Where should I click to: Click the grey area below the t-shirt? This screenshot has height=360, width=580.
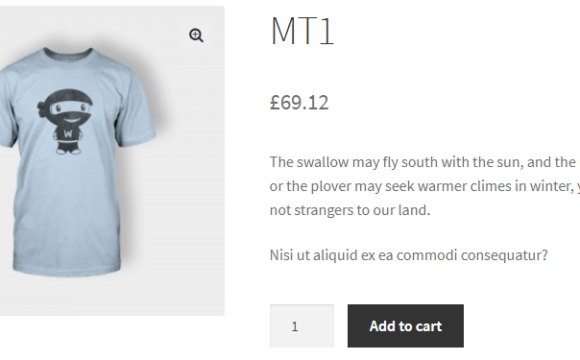coord(111,297)
